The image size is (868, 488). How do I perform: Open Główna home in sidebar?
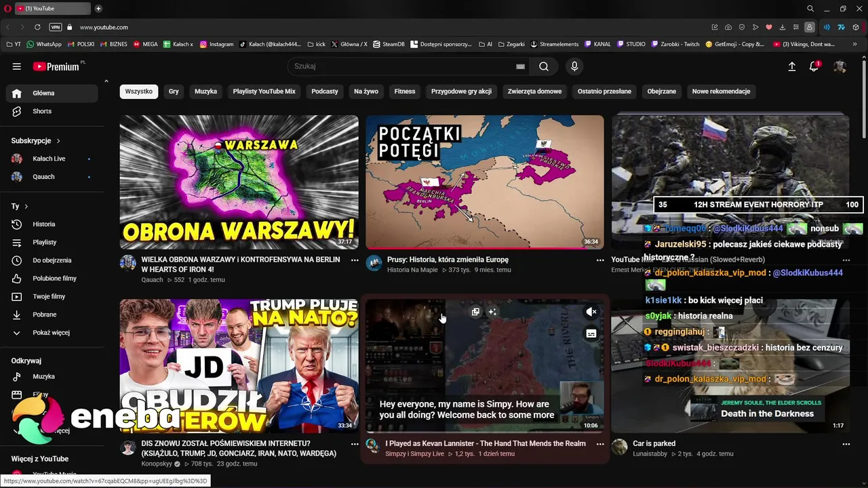pos(52,94)
